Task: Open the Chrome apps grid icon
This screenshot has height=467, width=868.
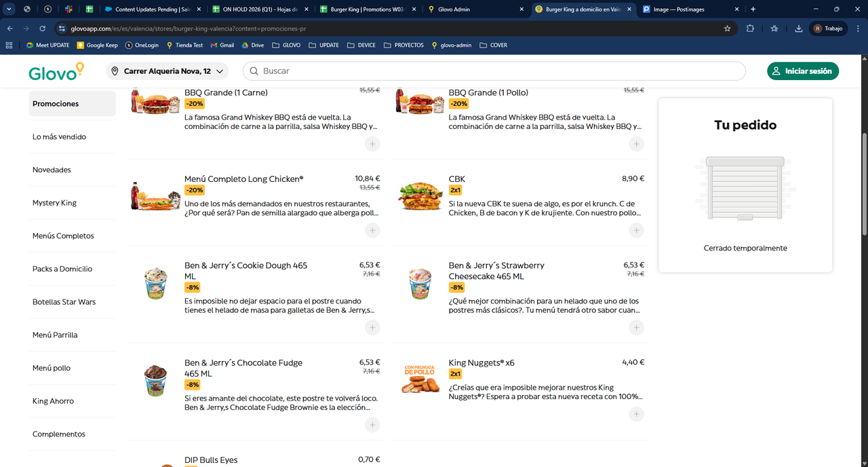Action: pos(9,45)
